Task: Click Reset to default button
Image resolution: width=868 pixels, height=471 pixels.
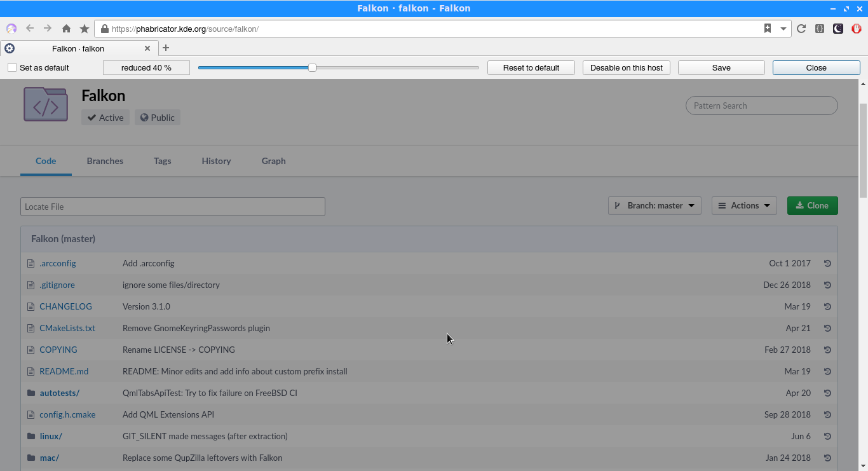Action: pyautogui.click(x=531, y=67)
